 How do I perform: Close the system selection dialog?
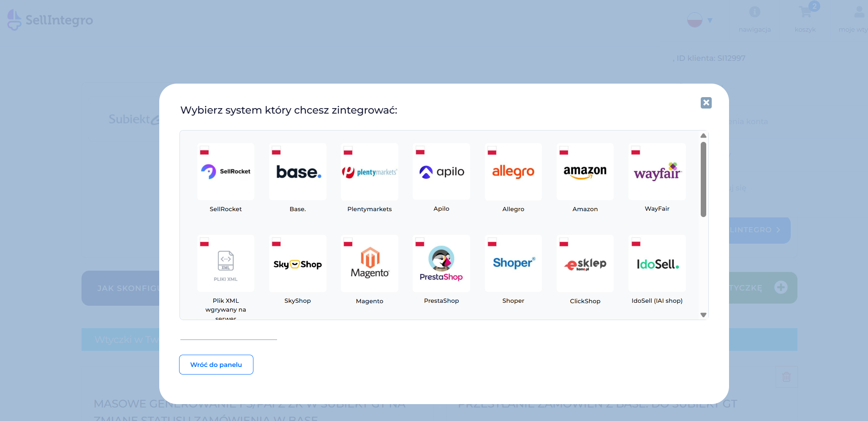coord(706,103)
